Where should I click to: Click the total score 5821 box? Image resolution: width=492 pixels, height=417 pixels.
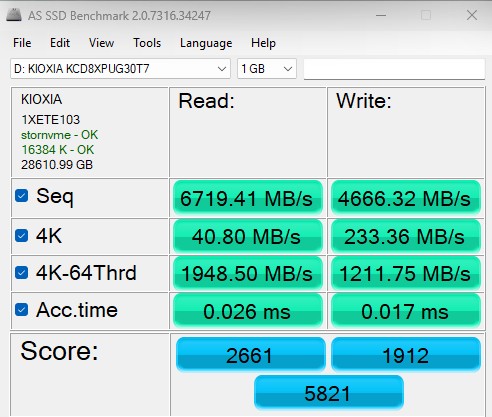tap(329, 392)
